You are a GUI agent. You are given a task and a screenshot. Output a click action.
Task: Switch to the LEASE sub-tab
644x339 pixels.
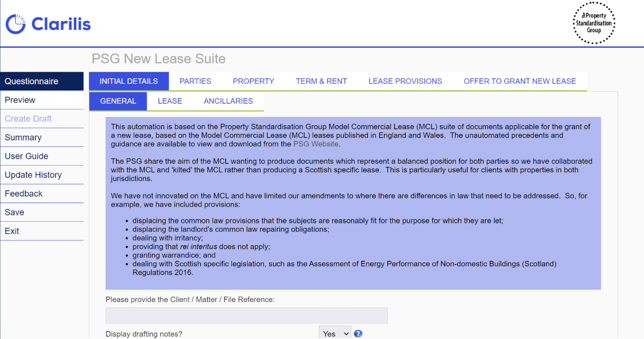[170, 101]
